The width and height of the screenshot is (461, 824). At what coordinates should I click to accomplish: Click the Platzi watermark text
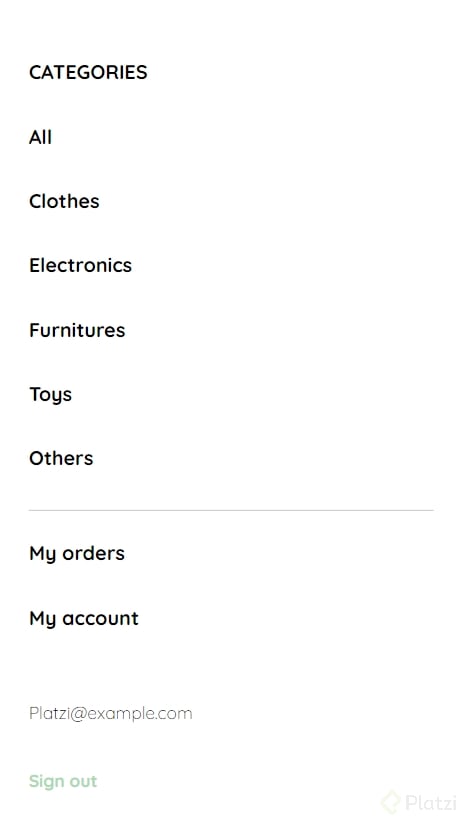point(431,803)
